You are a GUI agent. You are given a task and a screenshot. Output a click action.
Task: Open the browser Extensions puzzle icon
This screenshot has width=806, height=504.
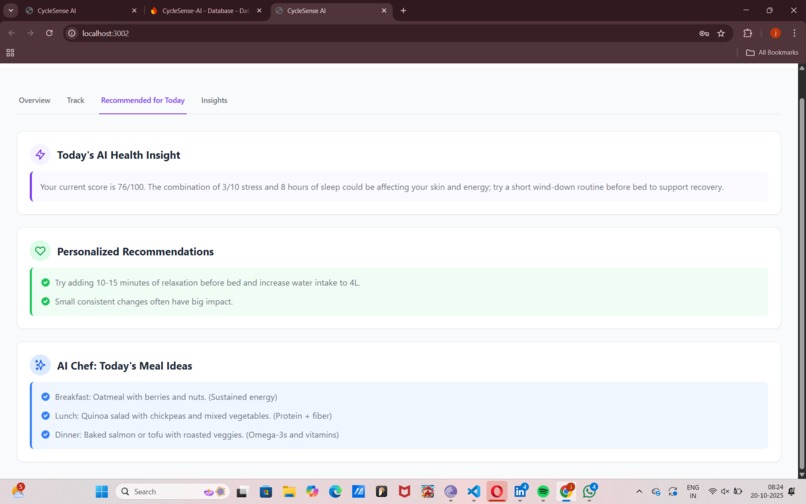click(x=747, y=33)
